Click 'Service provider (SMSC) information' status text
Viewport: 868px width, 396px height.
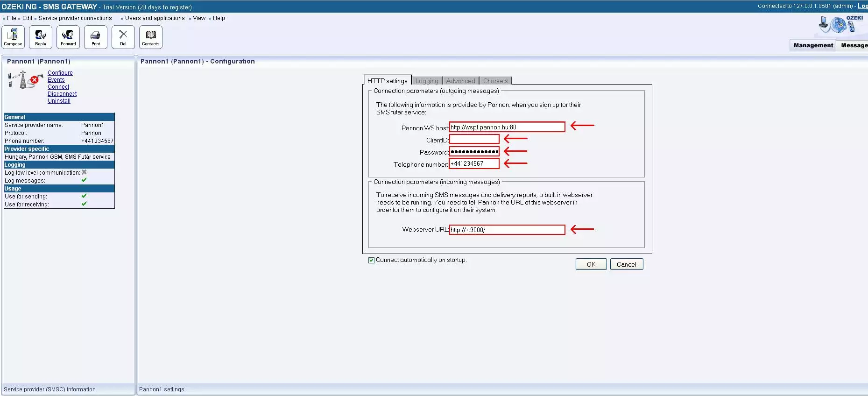(49, 389)
